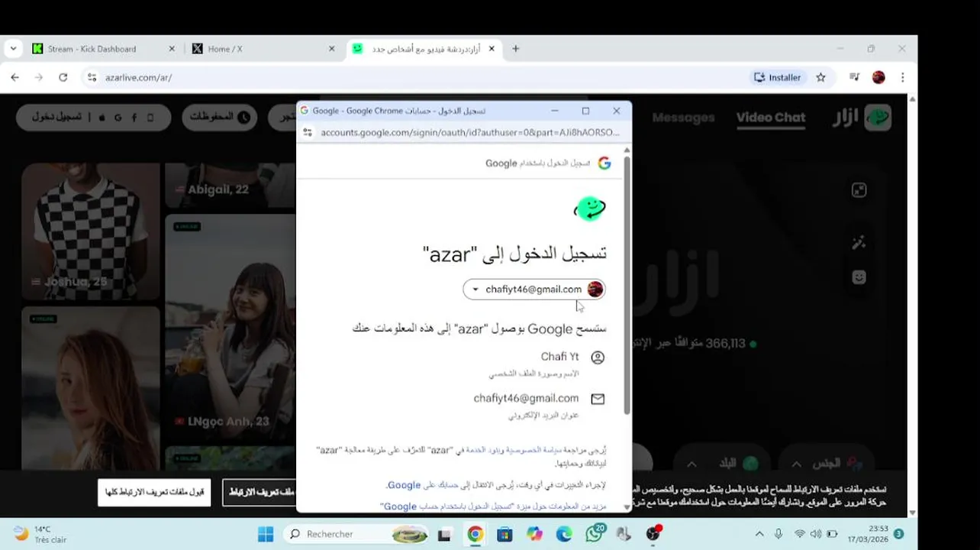The image size is (980, 550).
Task: Open WhatsApp taskbar icon
Action: coord(595,534)
